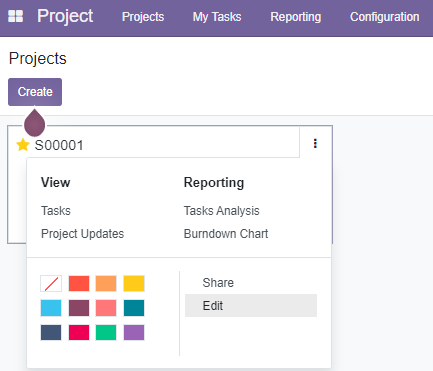
Task: Open the Reporting menu in top bar
Action: 296,17
